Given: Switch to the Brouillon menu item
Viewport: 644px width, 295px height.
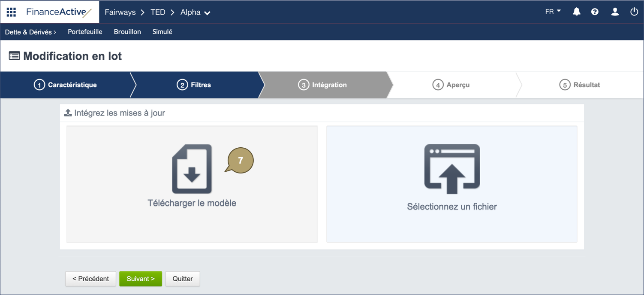Looking at the screenshot, I should tap(127, 32).
